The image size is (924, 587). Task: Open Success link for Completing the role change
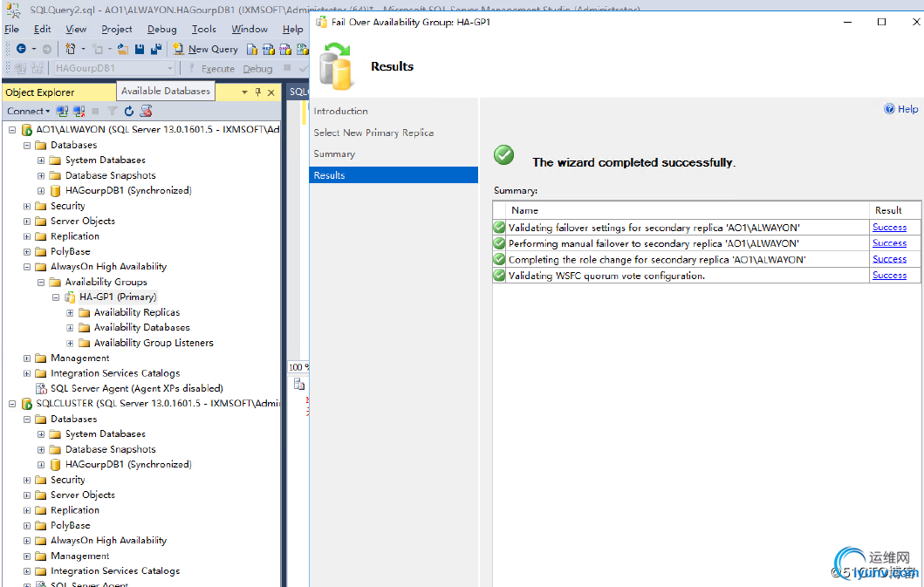tap(889, 259)
